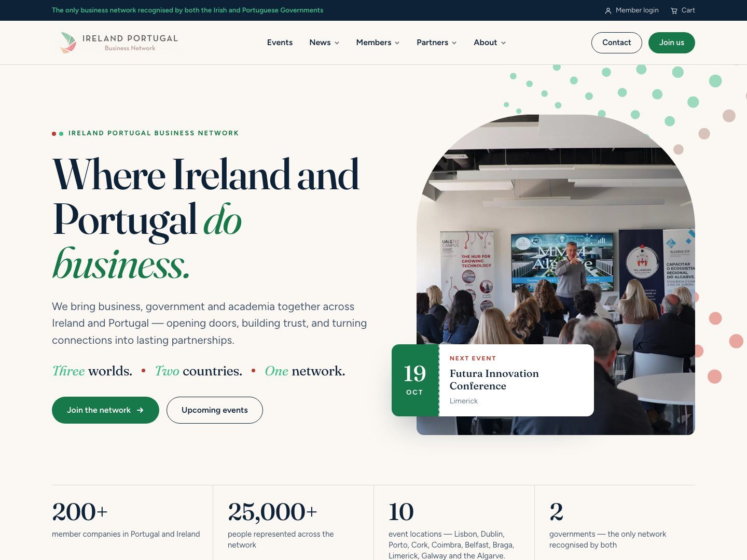Expand the Members dropdown chevron
Screen dimensions: 747x560
(397, 43)
